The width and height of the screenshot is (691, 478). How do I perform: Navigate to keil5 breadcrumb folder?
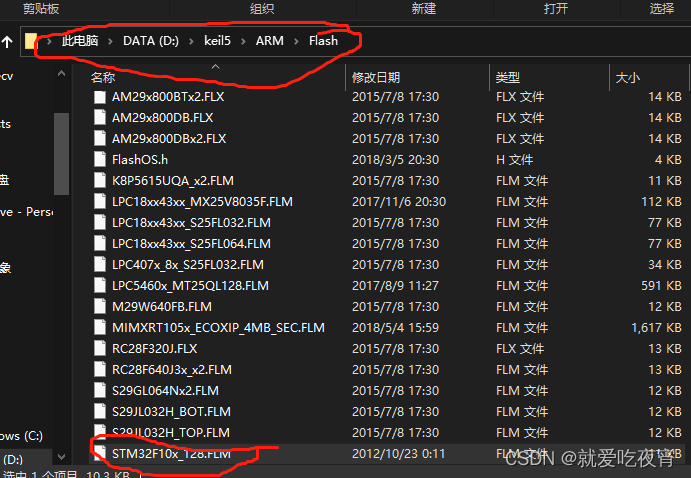217,41
